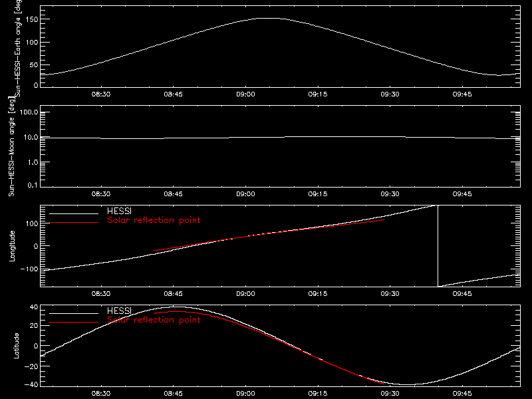Click 08:30 under the Earth angle plot
The width and height of the screenshot is (532, 399).
(101, 94)
